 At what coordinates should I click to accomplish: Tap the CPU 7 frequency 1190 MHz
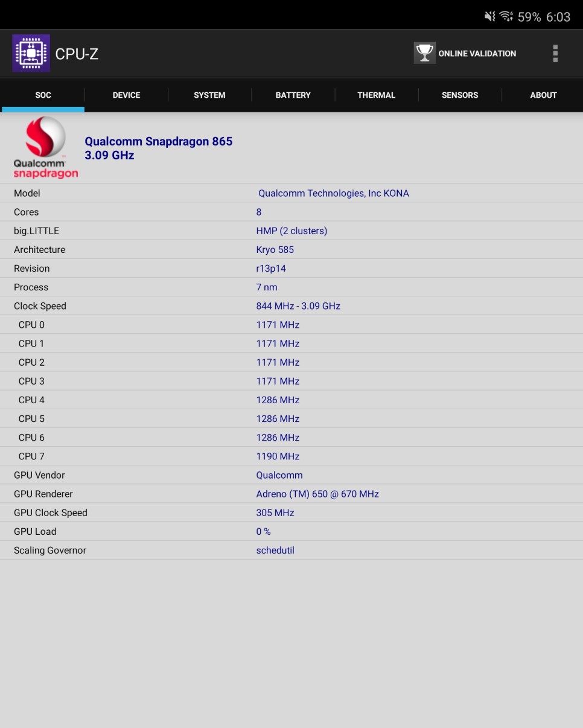[278, 456]
